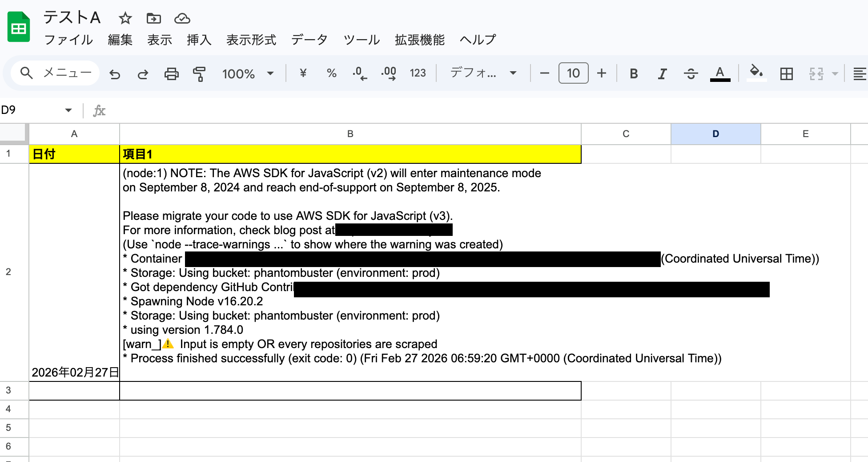Open the ヘルプ menu
The image size is (868, 462).
coord(478,40)
